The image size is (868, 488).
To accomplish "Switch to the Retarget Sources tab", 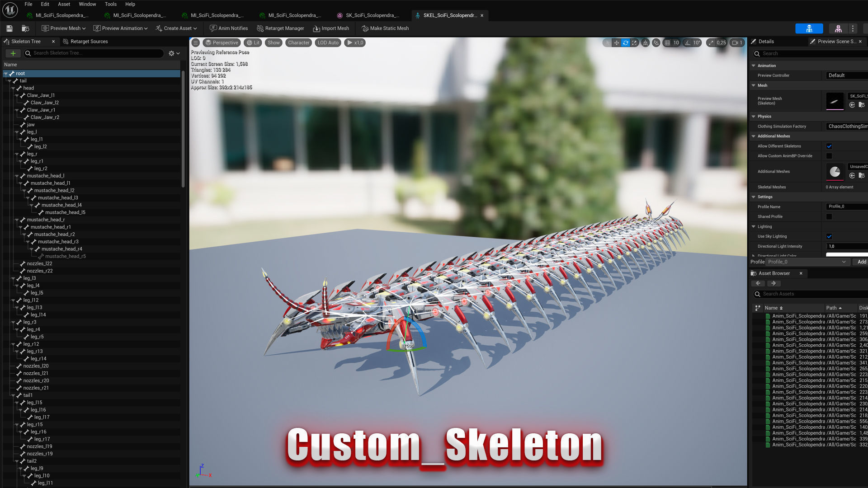I will coord(89,41).
